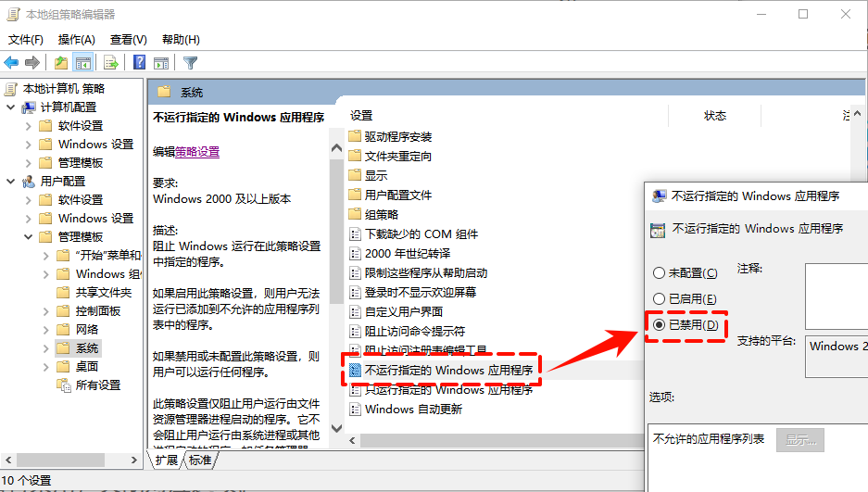Collapse 管理模板 under 用户配置
The width and height of the screenshot is (868, 492).
28,237
